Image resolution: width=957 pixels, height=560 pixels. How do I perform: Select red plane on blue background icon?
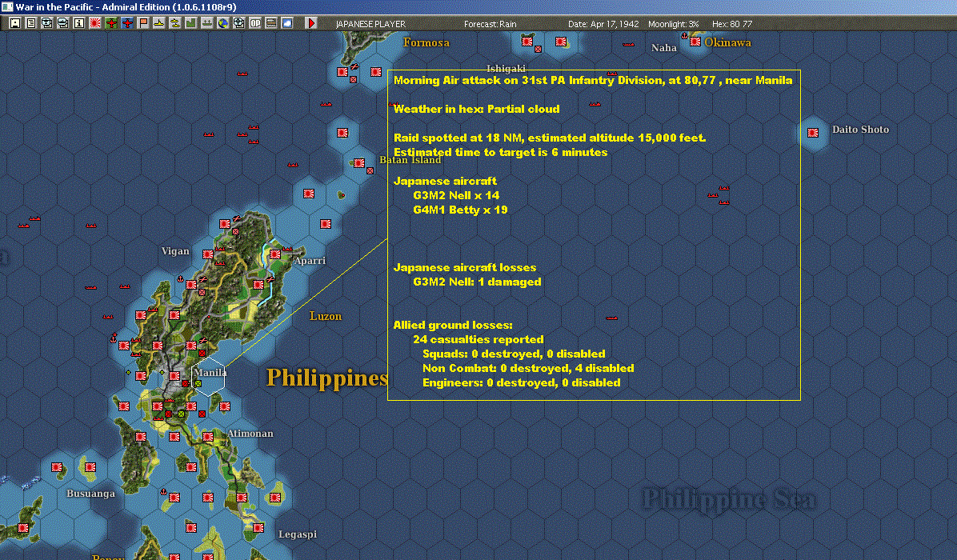point(127,23)
